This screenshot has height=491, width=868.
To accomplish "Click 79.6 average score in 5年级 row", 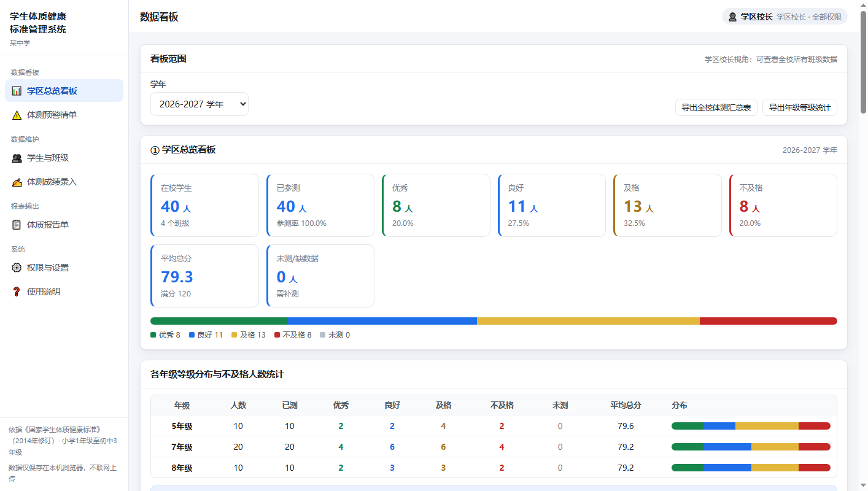I will click(x=626, y=426).
